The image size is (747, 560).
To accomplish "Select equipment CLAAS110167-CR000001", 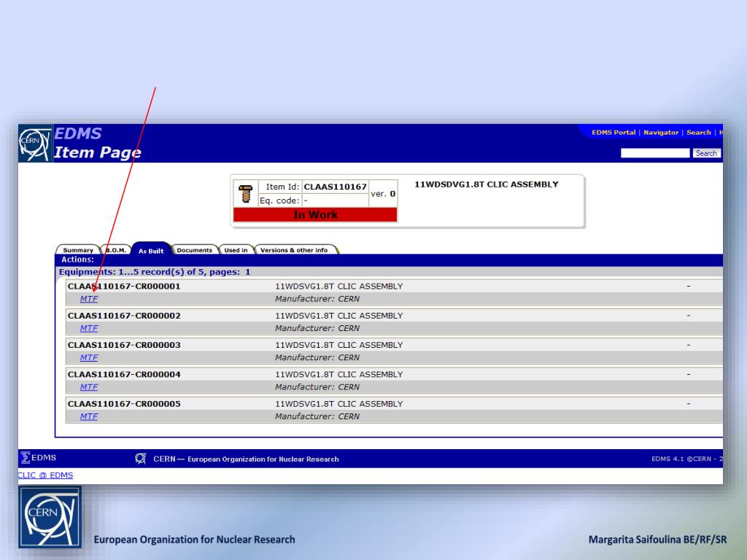I will (x=124, y=286).
